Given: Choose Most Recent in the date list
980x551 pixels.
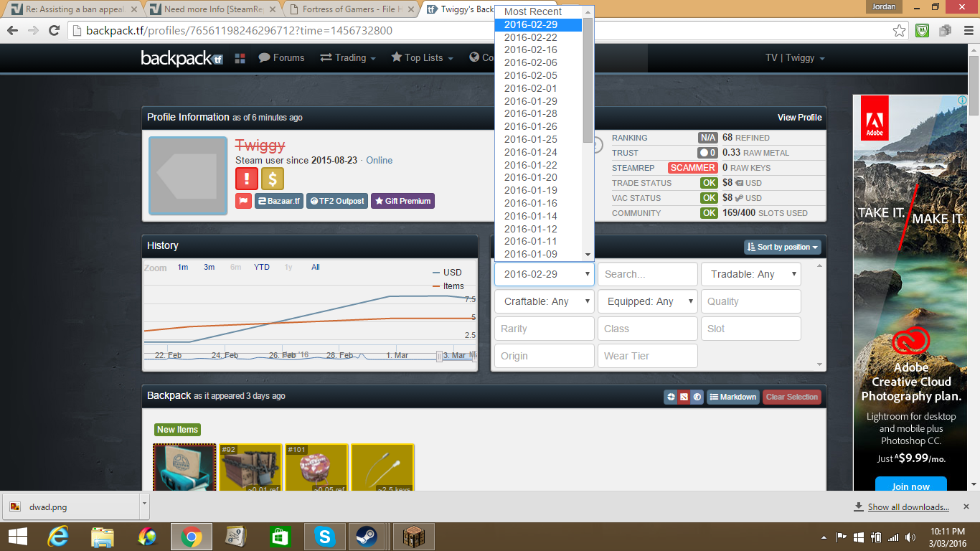Looking at the screenshot, I should point(533,11).
